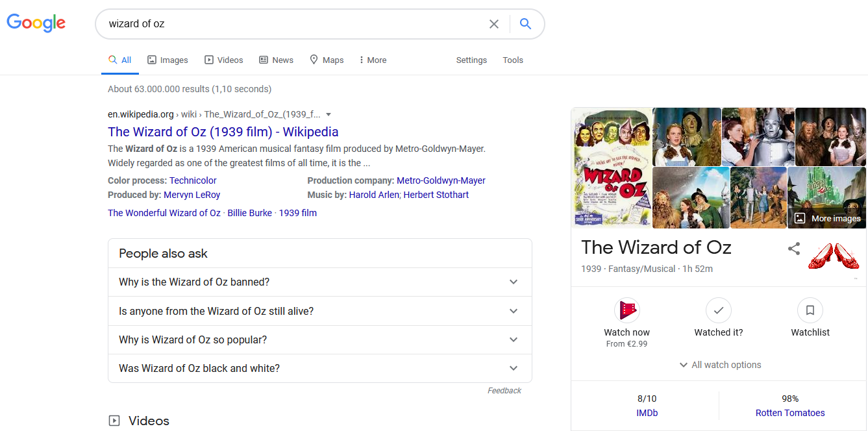Click 'The Wizard of Oz' panel title
The image size is (868, 431).
tap(656, 247)
